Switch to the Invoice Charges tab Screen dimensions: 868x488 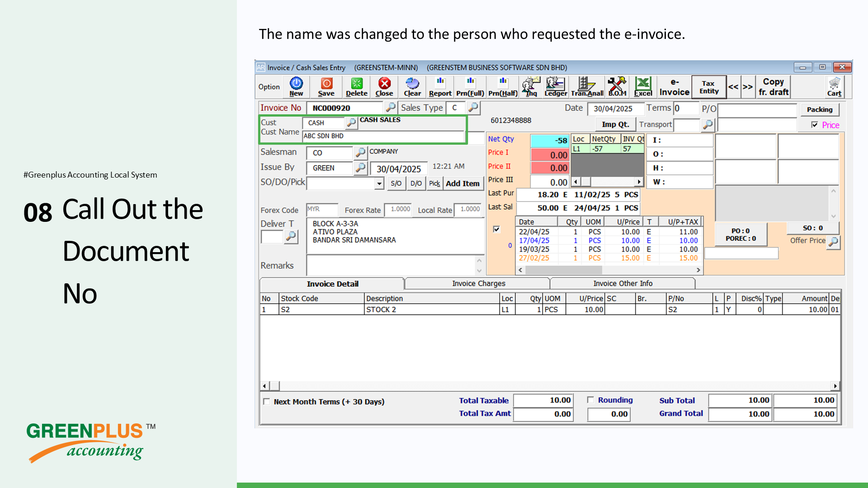point(478,283)
